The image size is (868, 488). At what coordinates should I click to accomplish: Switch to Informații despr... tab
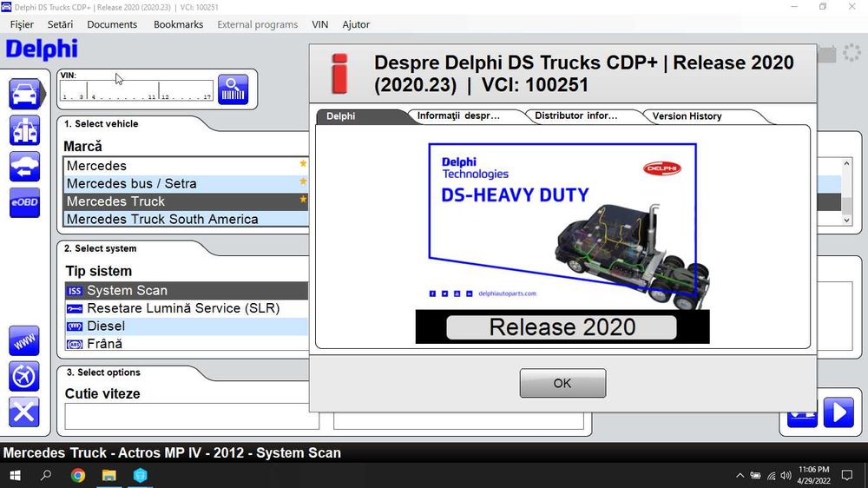(465, 115)
